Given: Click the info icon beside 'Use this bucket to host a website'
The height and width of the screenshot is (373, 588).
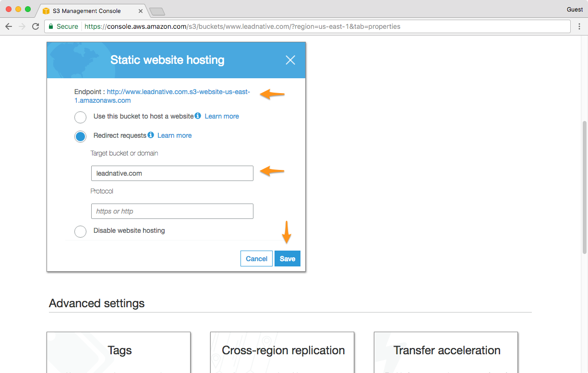Looking at the screenshot, I should point(198,116).
